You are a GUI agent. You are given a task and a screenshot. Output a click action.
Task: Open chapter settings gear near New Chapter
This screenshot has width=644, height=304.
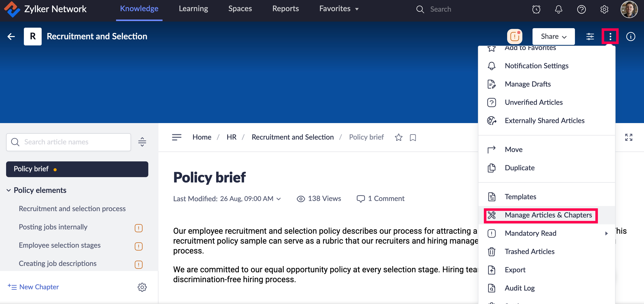142,287
